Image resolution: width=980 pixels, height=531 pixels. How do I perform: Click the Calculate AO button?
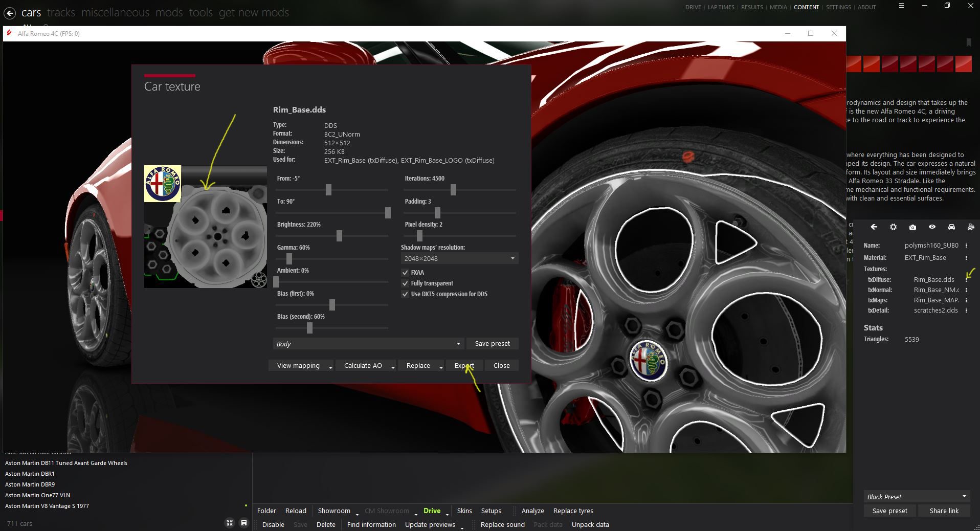(x=363, y=366)
